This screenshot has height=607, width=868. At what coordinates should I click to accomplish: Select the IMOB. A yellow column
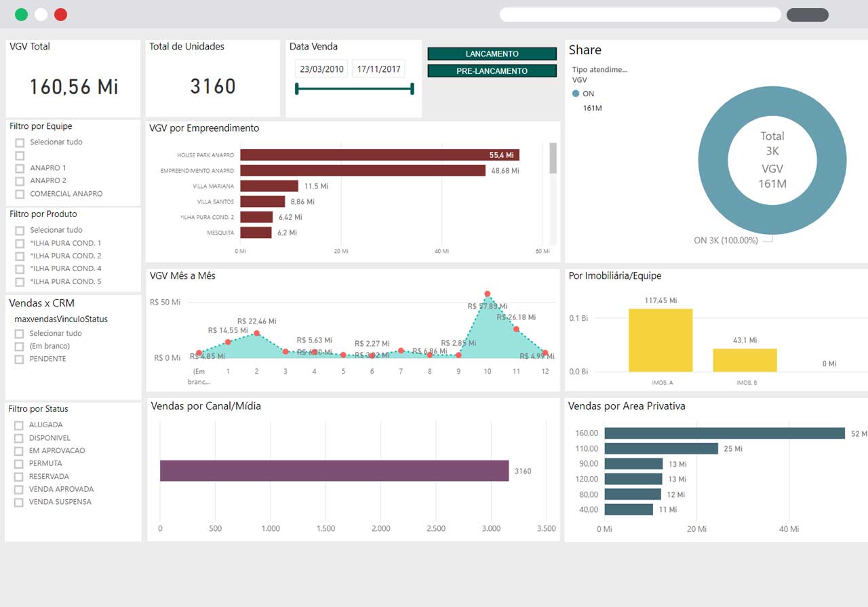coord(660,340)
